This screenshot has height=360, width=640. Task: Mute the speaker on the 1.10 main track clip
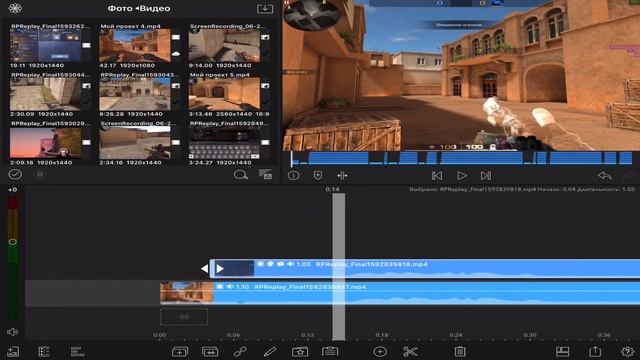[x=230, y=287]
